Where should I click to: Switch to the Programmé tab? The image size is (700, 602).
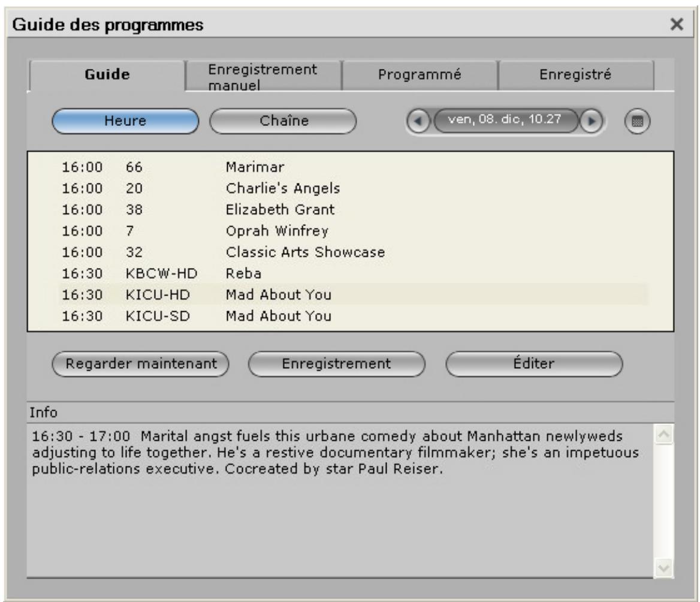tap(420, 74)
